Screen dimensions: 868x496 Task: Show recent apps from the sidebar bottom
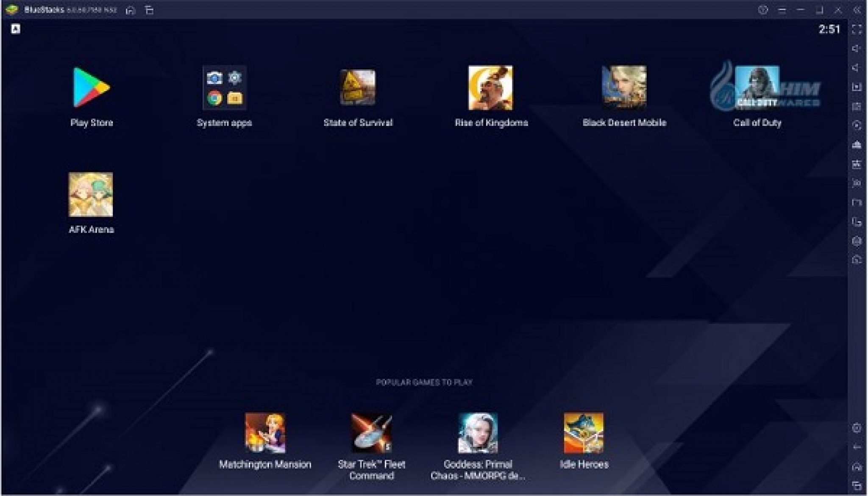coord(857,485)
